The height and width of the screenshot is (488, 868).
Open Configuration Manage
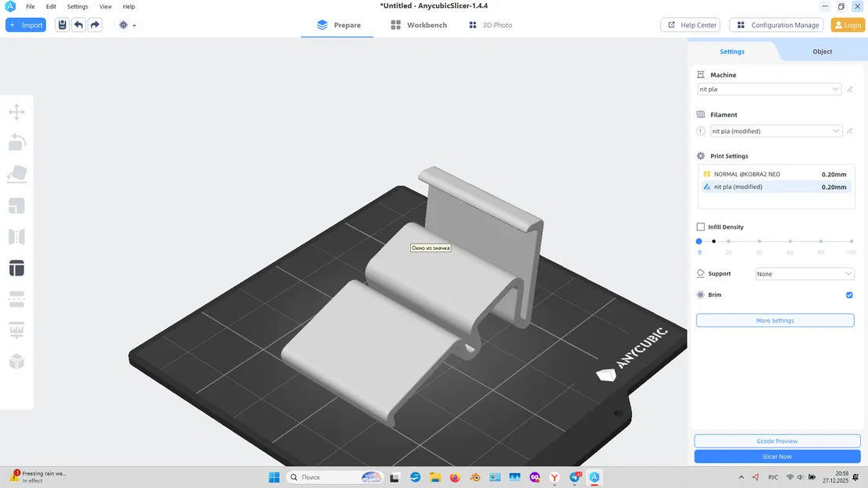[777, 25]
